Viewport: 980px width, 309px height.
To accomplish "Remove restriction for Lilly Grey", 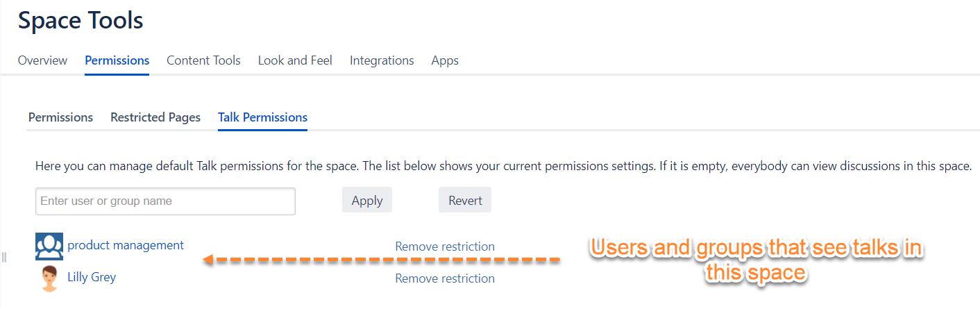I will pos(445,278).
